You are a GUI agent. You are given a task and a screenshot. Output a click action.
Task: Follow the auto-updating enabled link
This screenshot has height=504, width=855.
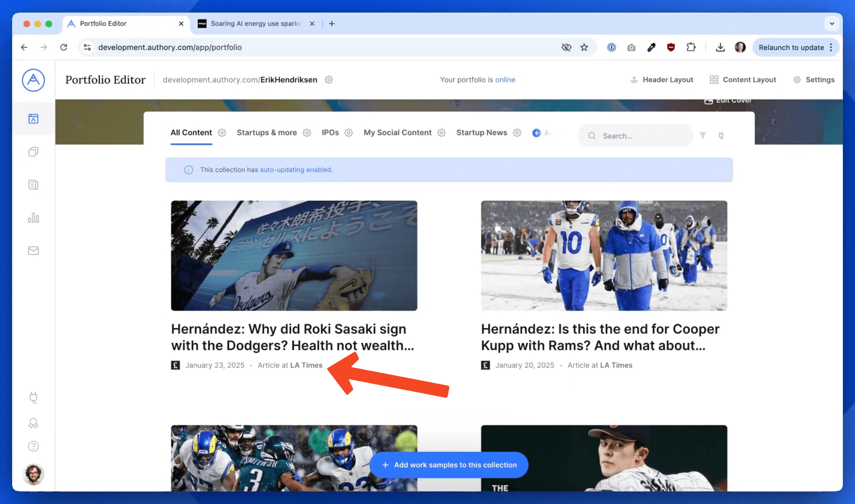pos(296,170)
